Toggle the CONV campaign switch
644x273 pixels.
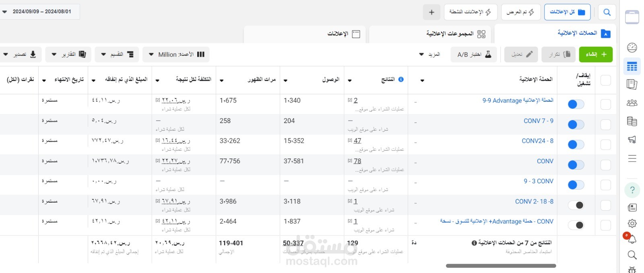point(576,165)
